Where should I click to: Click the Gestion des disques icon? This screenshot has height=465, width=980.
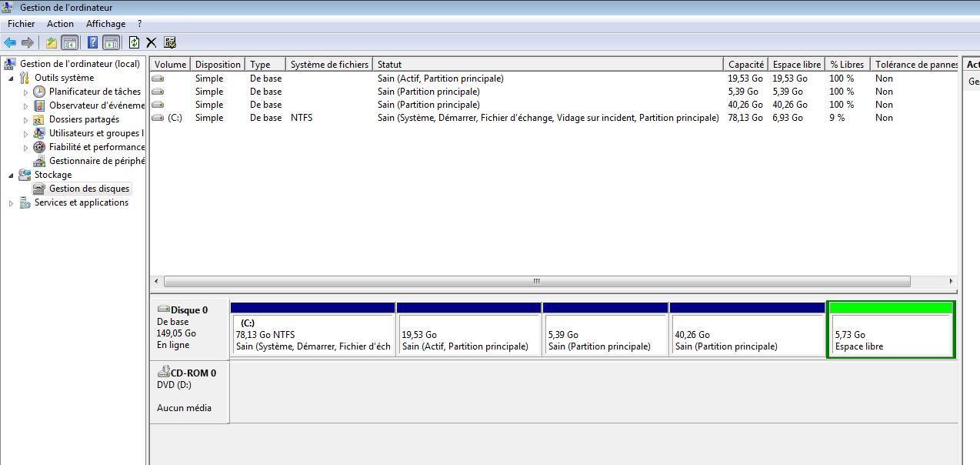point(39,189)
